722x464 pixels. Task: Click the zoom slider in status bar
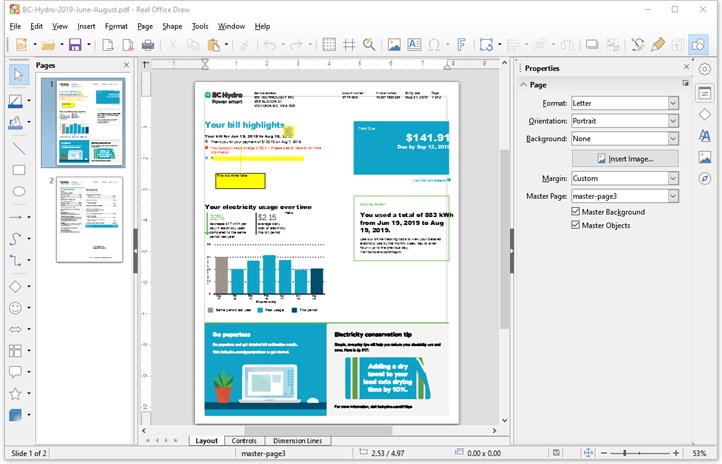pyautogui.click(x=640, y=453)
